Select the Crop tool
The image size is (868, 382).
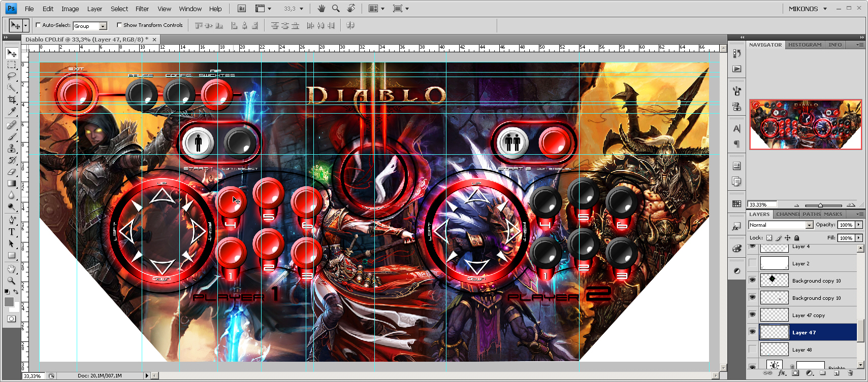pos(11,99)
